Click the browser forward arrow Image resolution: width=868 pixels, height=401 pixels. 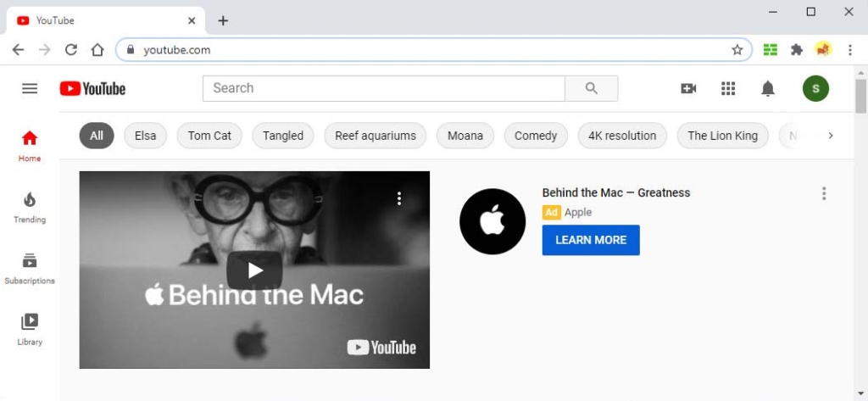click(x=45, y=50)
